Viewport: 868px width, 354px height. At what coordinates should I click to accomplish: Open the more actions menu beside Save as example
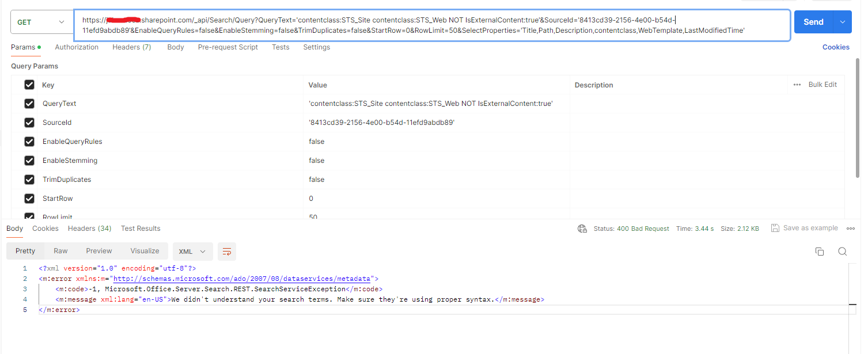pyautogui.click(x=851, y=228)
